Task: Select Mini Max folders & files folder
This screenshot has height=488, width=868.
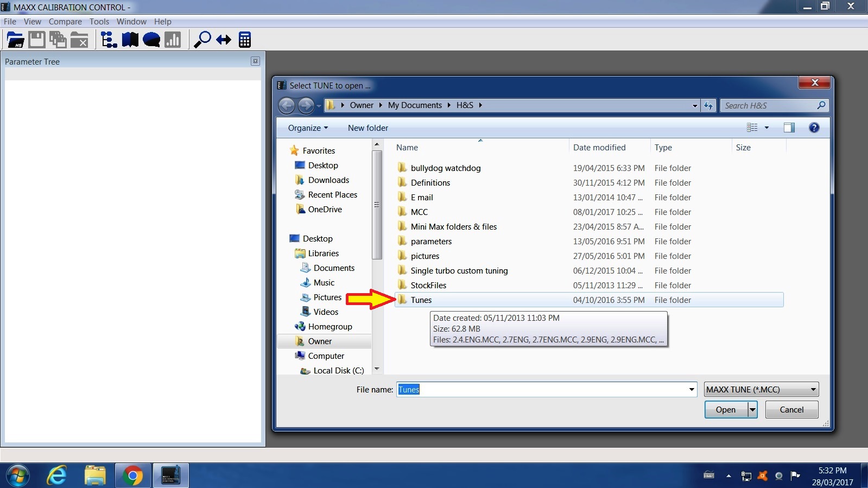Action: point(589,227)
